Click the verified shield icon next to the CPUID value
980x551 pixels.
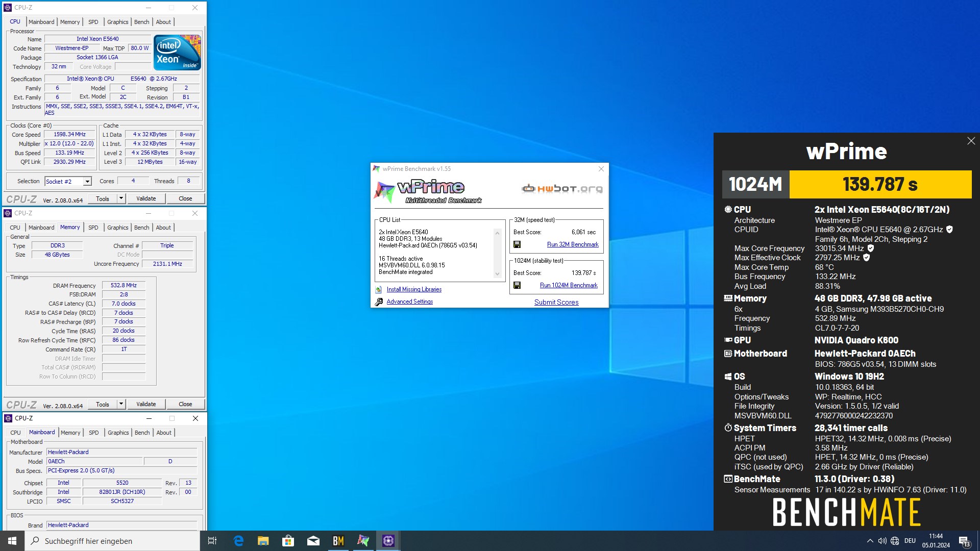coord(949,230)
